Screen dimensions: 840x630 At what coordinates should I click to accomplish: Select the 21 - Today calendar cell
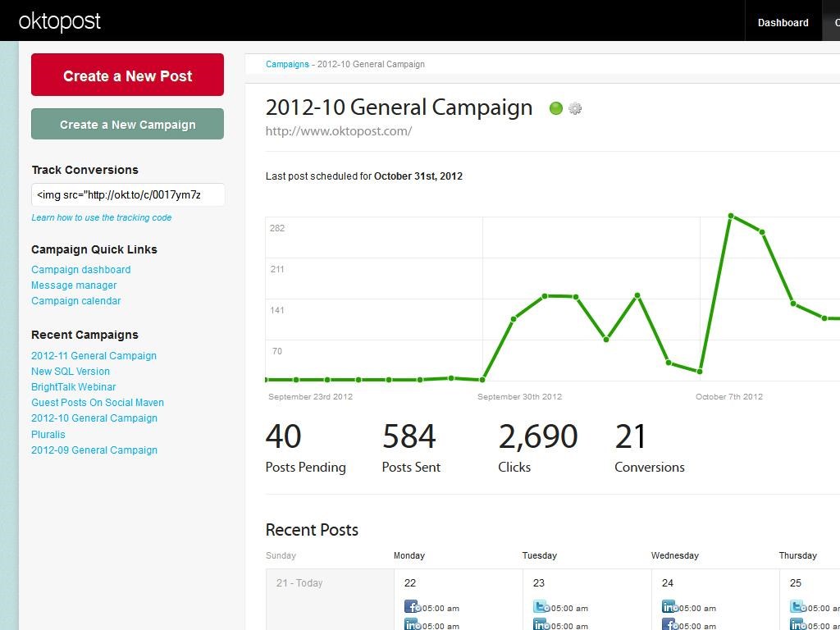[x=330, y=600]
